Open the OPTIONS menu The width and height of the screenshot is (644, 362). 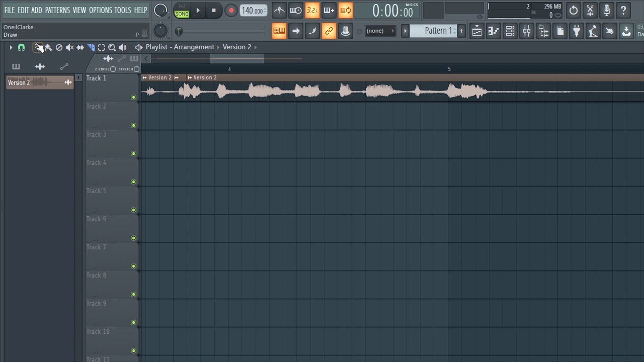click(x=100, y=10)
